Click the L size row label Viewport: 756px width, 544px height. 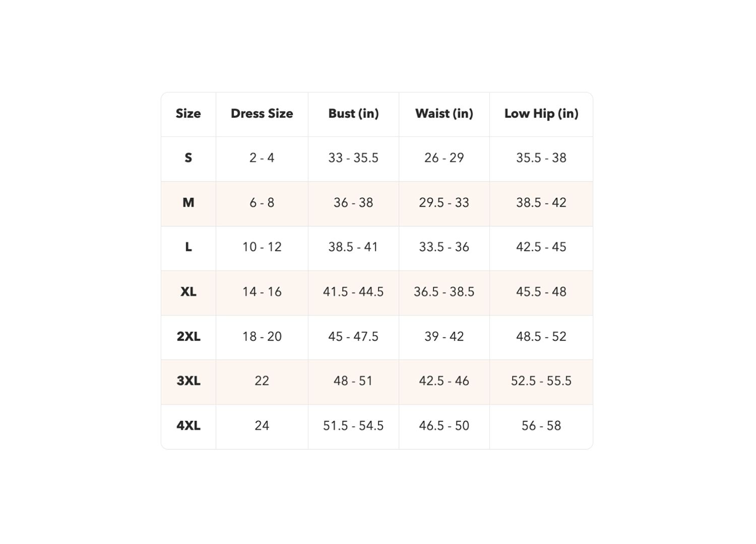(x=188, y=247)
